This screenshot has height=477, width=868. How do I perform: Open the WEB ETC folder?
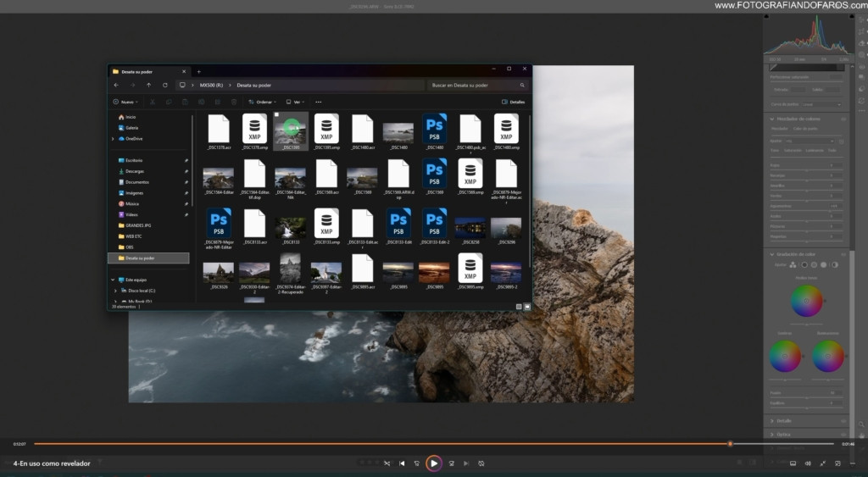click(x=130, y=236)
